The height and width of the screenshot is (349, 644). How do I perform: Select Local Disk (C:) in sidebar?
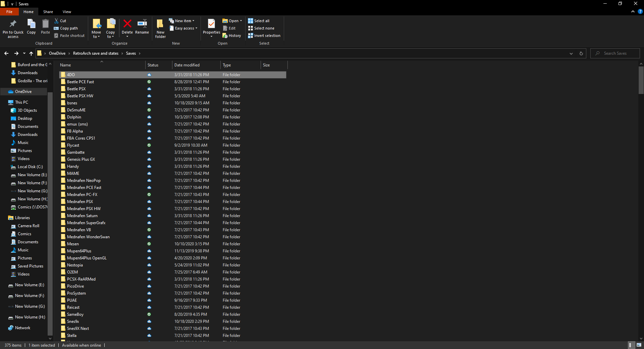tap(30, 167)
